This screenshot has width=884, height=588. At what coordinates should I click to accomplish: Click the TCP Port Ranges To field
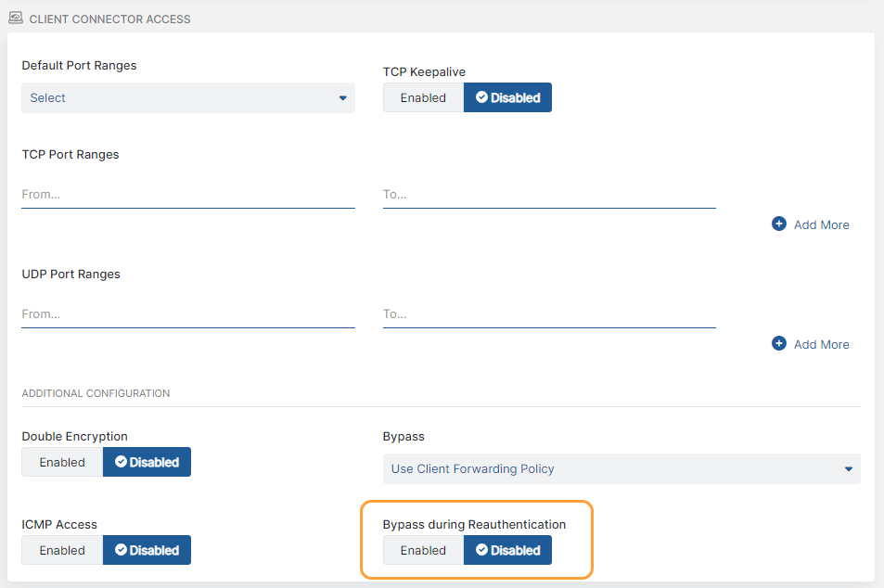[548, 195]
